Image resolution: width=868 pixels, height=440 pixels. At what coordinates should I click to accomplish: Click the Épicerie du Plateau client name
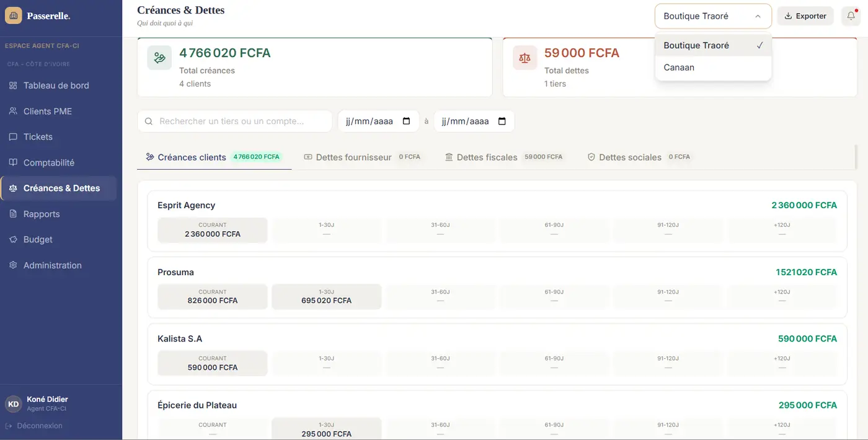[x=197, y=405]
